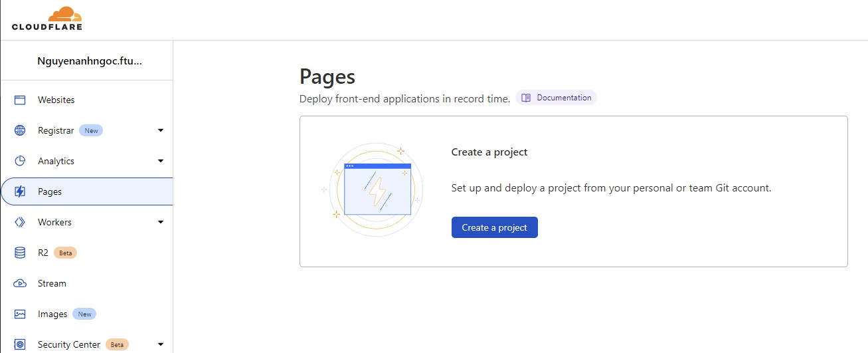
Task: Click the Nguyenanhngoc.ftu account name
Action: tap(90, 60)
